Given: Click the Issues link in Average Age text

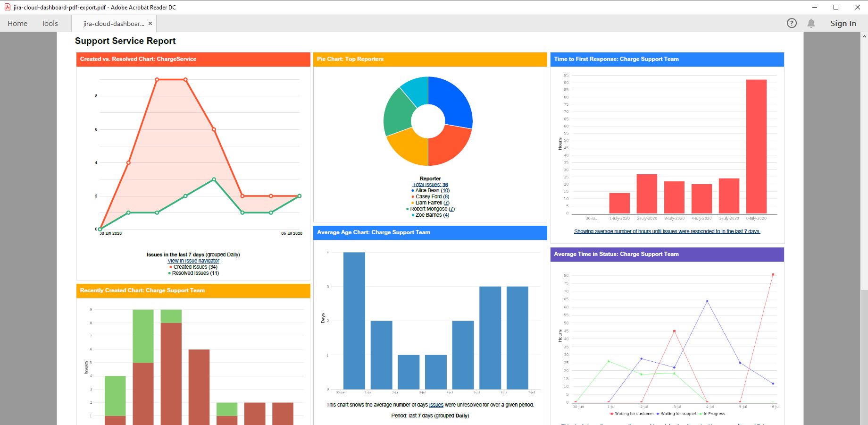Looking at the screenshot, I should coord(436,405).
